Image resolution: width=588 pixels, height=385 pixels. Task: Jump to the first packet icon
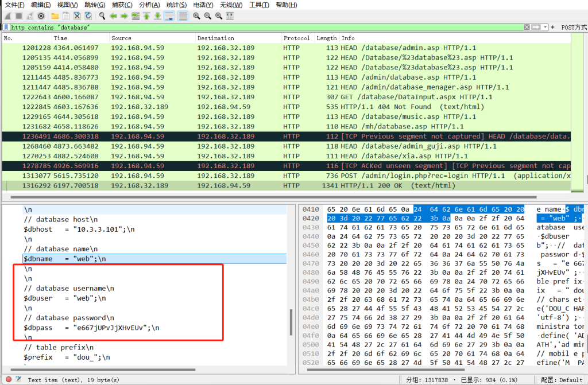(146, 16)
